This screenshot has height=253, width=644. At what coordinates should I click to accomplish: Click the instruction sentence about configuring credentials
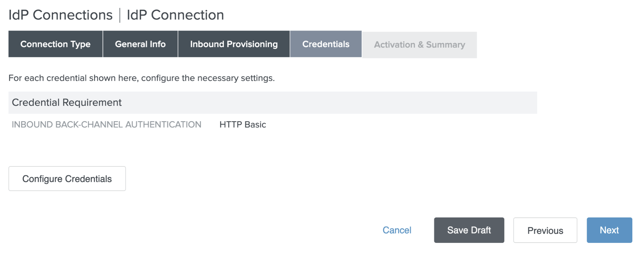[142, 78]
